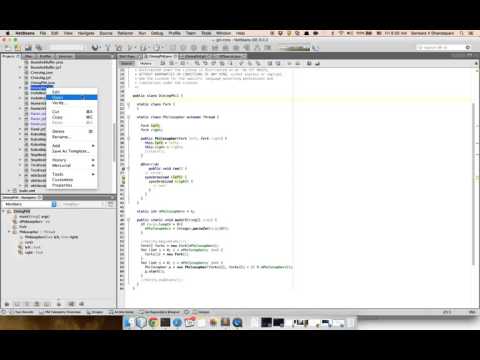Open QuickTime Player from the Dock

pyautogui.click(x=237, y=322)
